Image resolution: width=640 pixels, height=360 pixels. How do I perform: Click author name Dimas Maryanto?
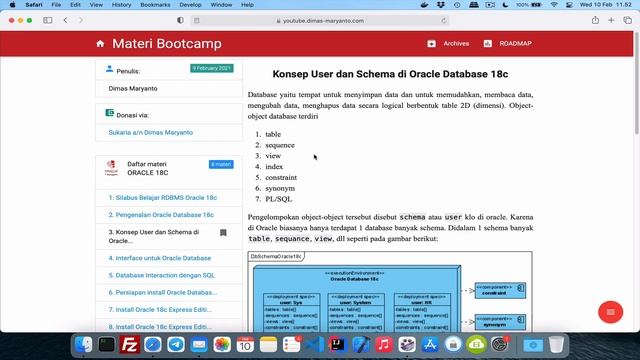pos(133,89)
